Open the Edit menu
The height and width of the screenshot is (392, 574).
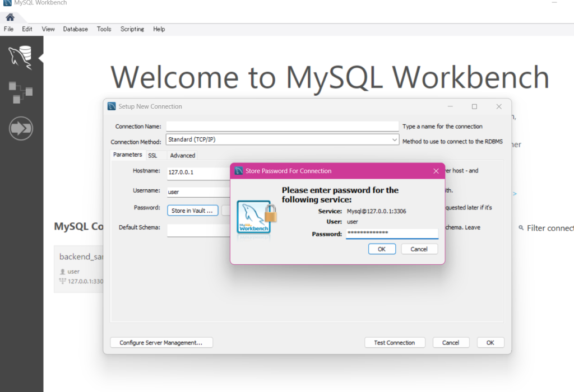tap(27, 29)
